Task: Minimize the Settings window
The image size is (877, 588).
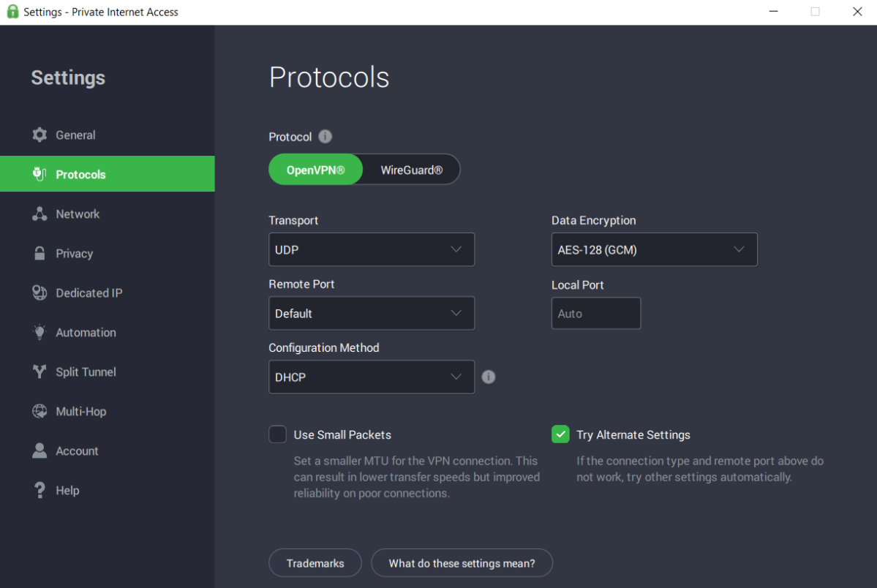Action: tap(774, 12)
